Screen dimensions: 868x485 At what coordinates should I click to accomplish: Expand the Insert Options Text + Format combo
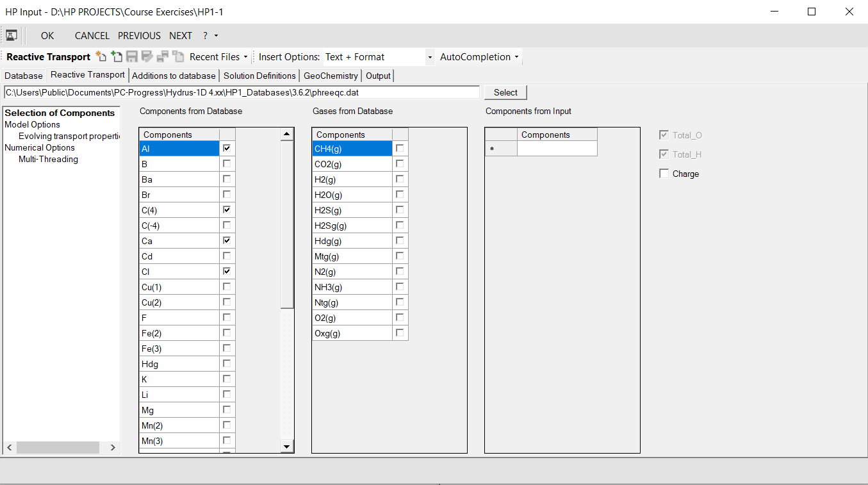point(429,57)
